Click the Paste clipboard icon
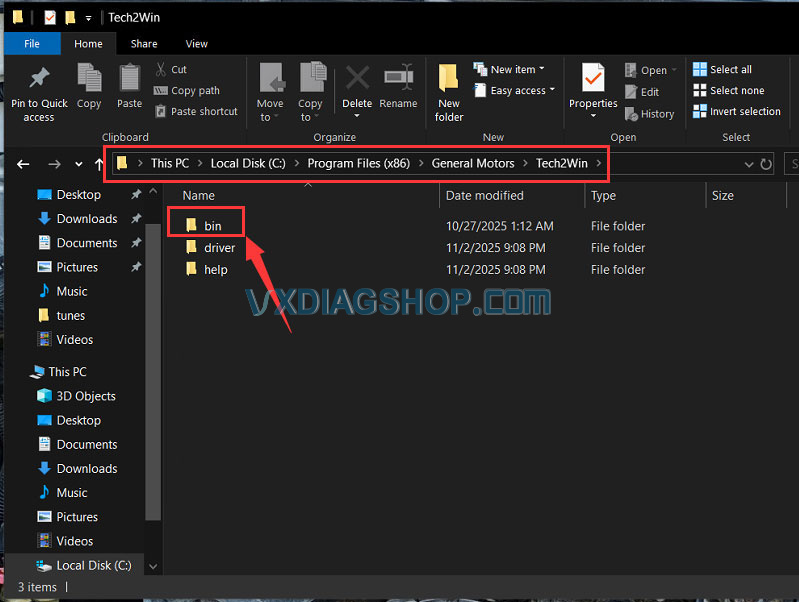 pos(129,77)
